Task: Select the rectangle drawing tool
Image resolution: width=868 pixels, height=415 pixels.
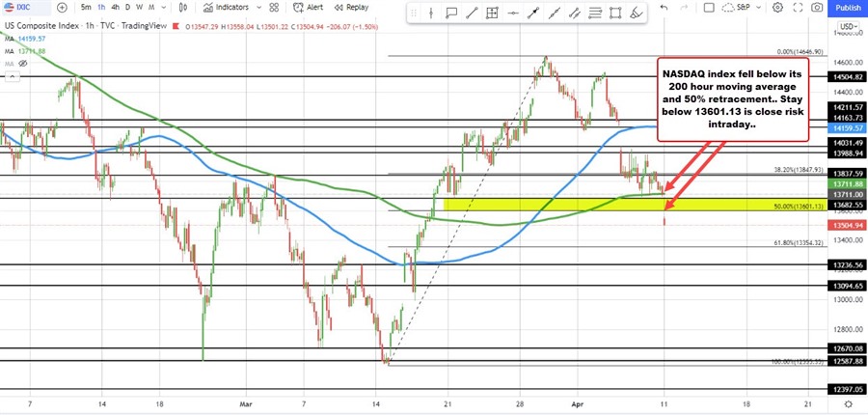Action: [615, 14]
